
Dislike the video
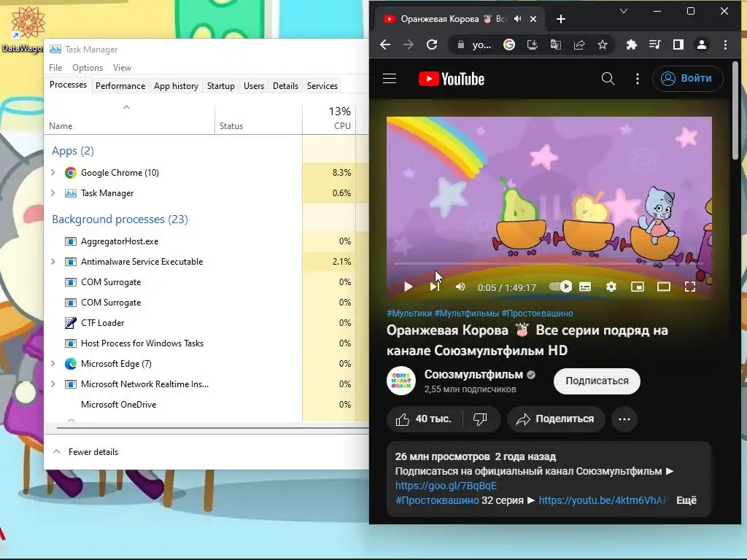click(x=480, y=419)
